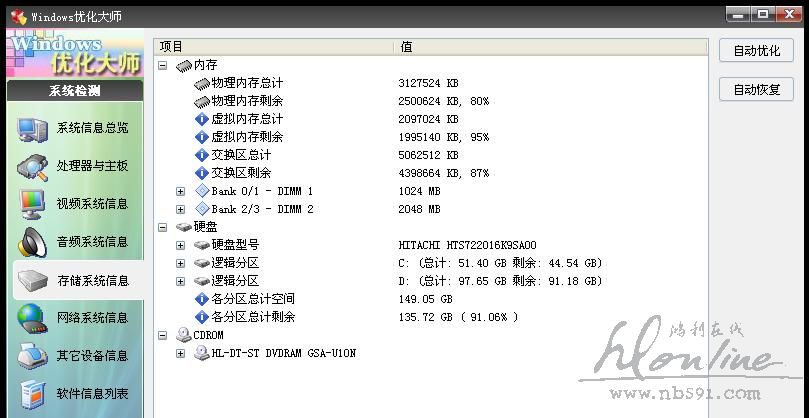Switch to 网络系统信息 page
This screenshot has height=418, width=809.
(x=93, y=318)
